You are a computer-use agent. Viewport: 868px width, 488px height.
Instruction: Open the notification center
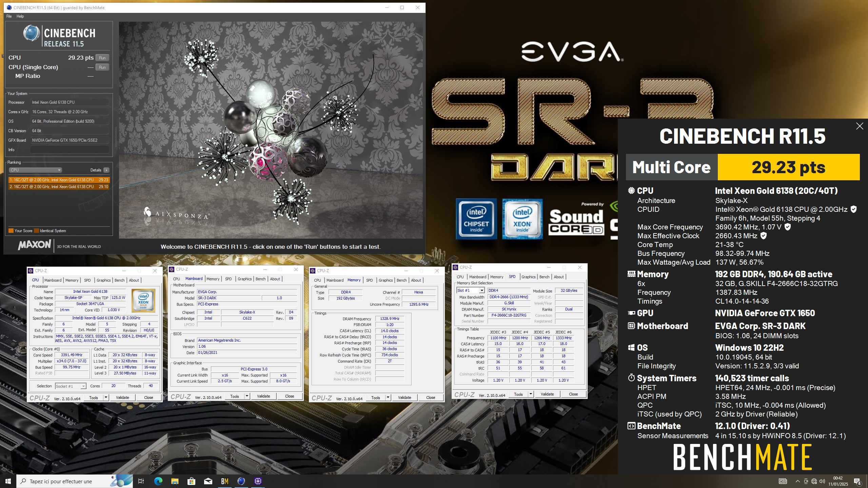857,481
